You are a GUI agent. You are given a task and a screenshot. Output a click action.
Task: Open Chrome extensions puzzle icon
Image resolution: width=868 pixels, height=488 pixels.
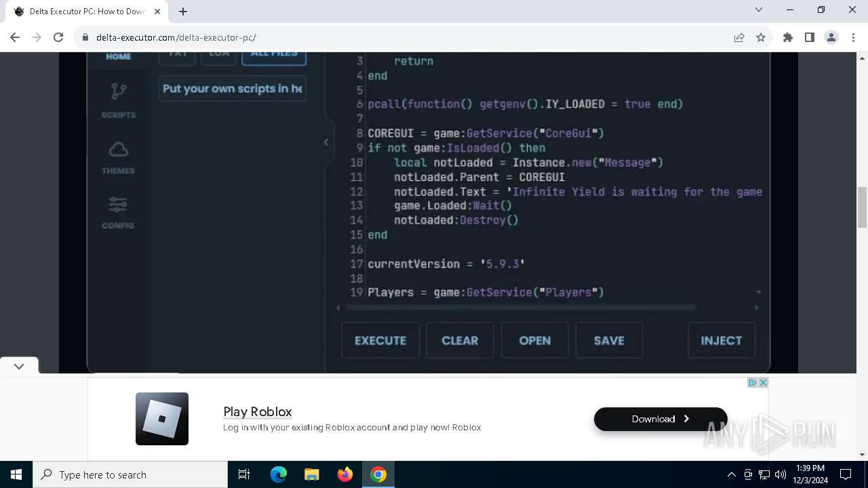coord(788,37)
